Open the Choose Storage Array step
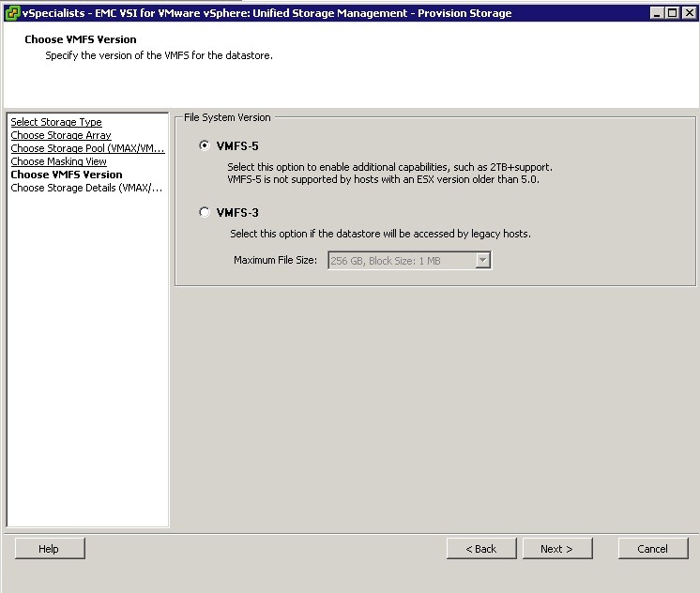This screenshot has height=593, width=700. click(61, 135)
